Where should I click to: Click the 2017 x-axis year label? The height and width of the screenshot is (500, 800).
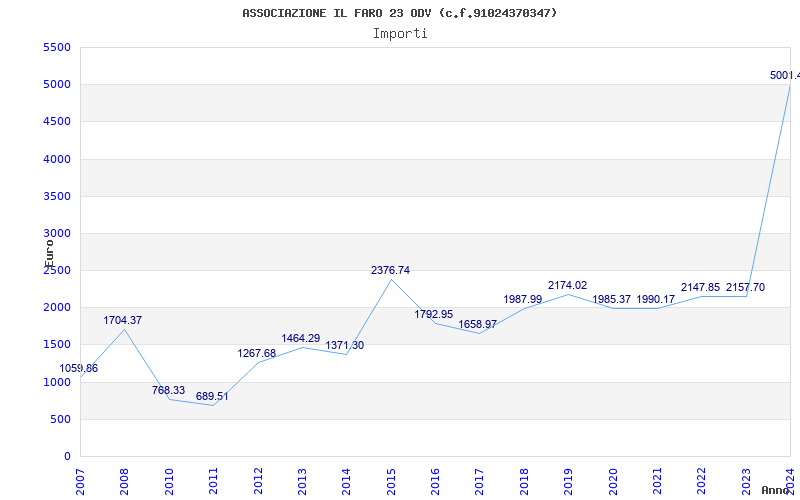(x=480, y=482)
